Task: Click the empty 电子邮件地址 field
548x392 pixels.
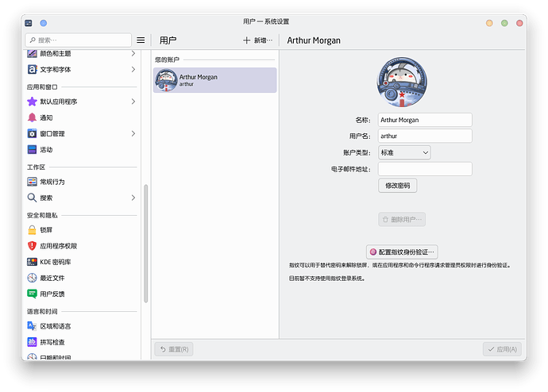Action: [425, 169]
